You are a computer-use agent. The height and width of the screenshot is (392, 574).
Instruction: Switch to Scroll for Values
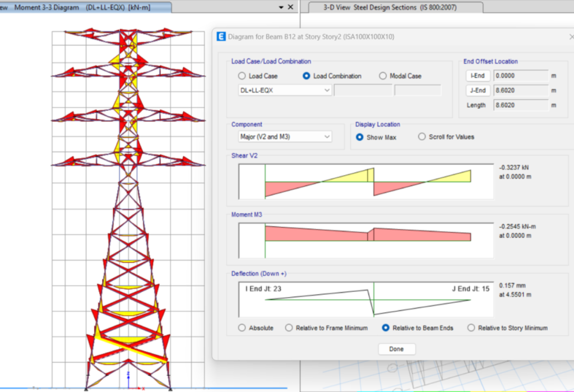pos(422,137)
